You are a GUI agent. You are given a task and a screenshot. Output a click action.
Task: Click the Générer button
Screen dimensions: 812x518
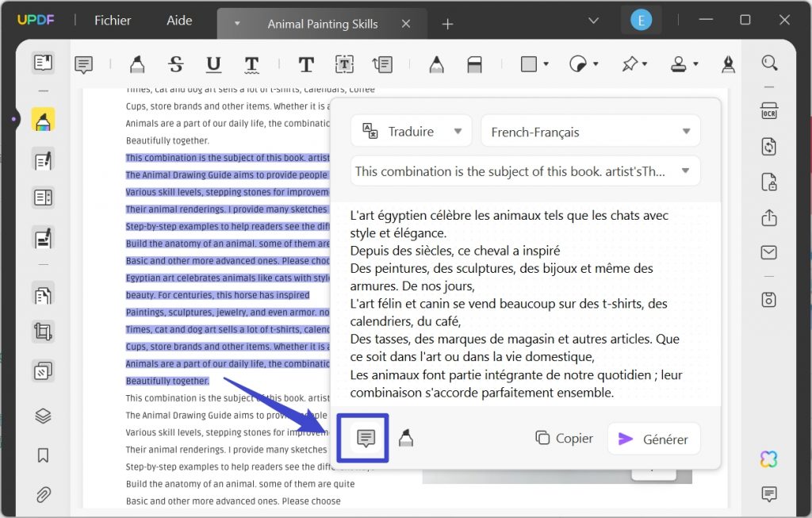click(653, 439)
